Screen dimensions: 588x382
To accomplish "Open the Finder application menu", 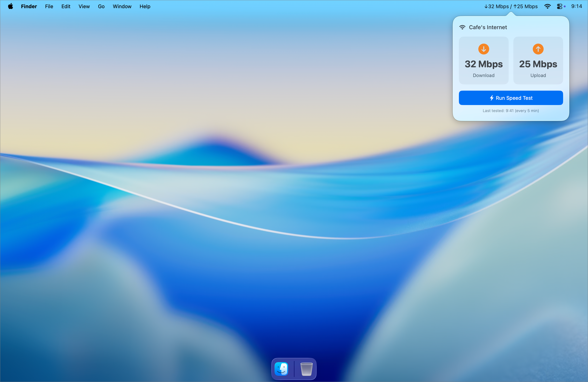I will [x=29, y=6].
